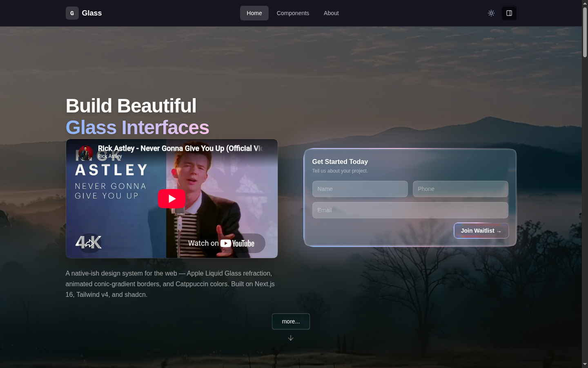Click the Rick Astley channel name link

click(110, 156)
